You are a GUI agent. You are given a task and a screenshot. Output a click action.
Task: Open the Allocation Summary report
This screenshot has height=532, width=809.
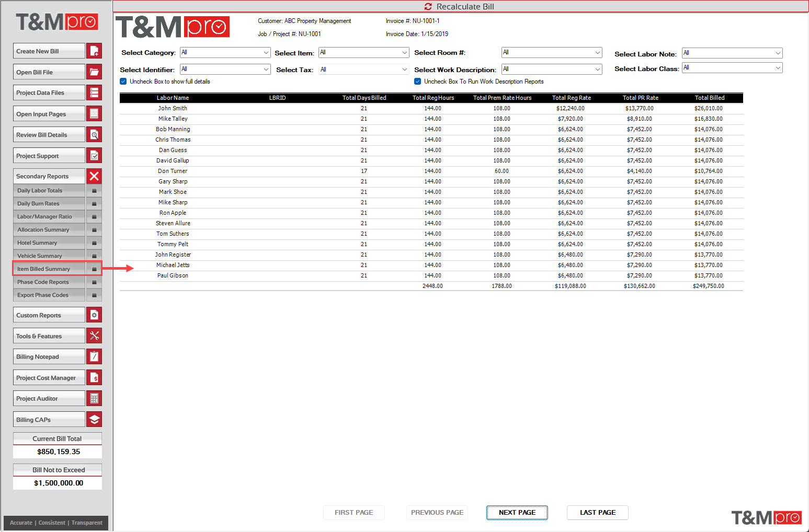tap(49, 230)
